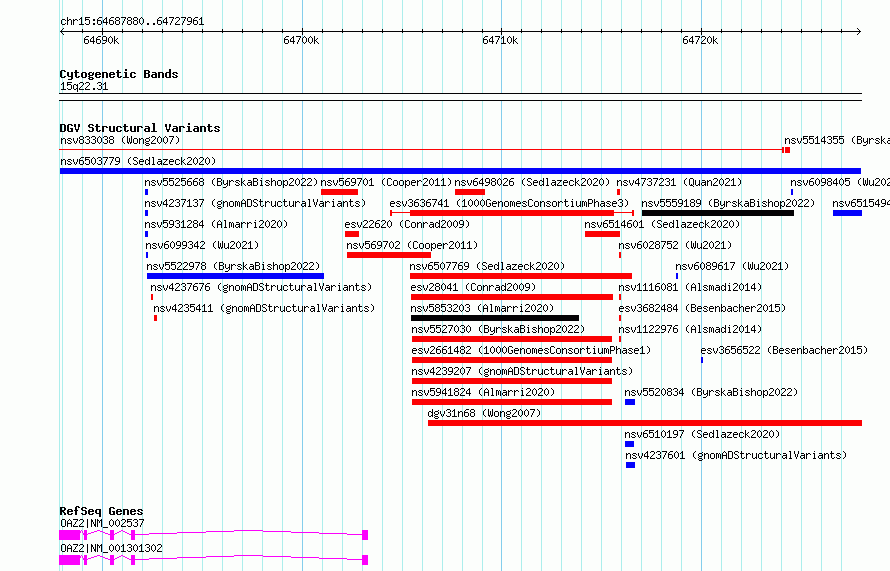Viewport: 890px width, 571px height.
Task: Click esv28041 (Conrad2009) label
Action: pyautogui.click(x=473, y=287)
